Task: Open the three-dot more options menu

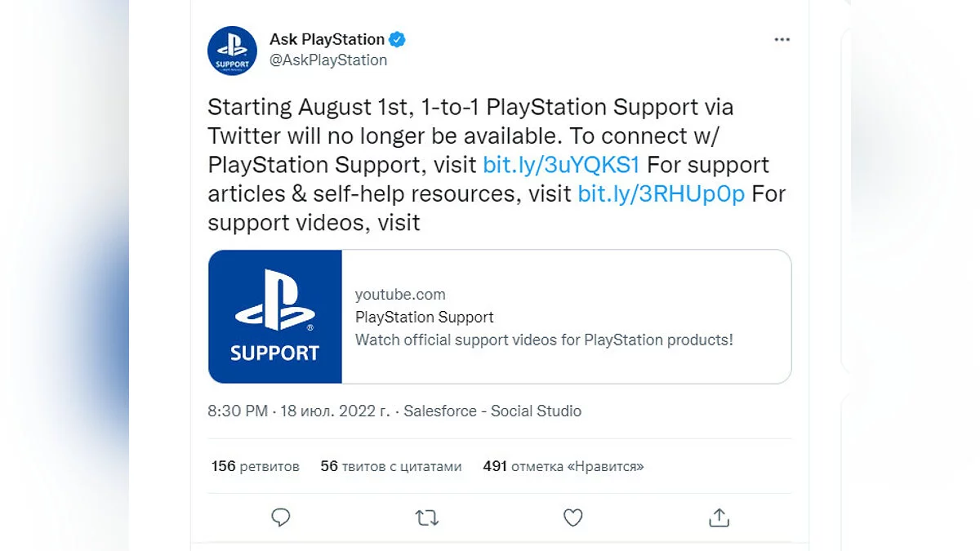Action: (782, 40)
